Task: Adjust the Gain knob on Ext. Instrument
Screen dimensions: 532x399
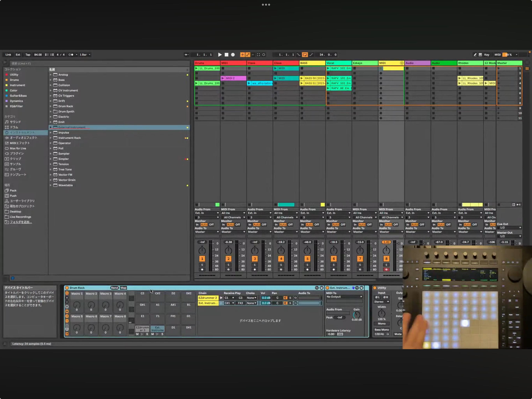Action: click(356, 314)
